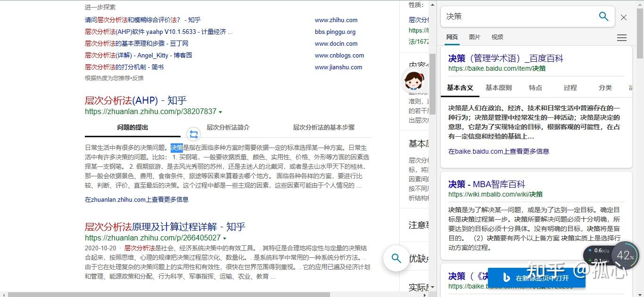The image size is (644, 297).
Task: Expand dropdown next to zhihu.com/p/38207837 URL
Action: coord(221,112)
